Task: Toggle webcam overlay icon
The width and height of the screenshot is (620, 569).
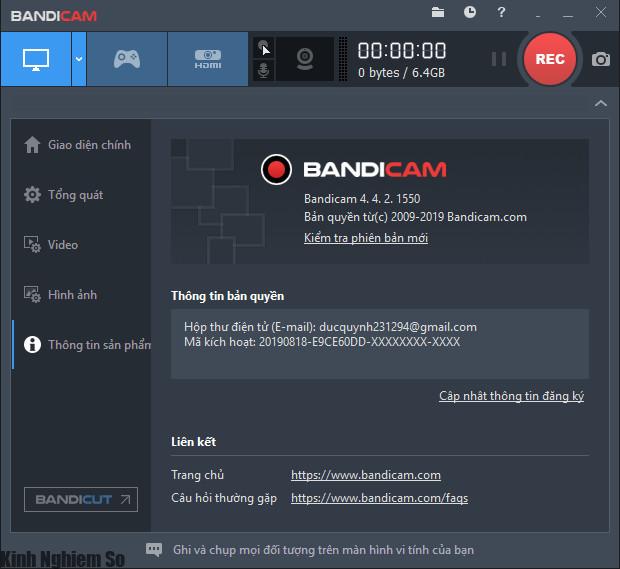Action: pyautogui.click(x=305, y=59)
